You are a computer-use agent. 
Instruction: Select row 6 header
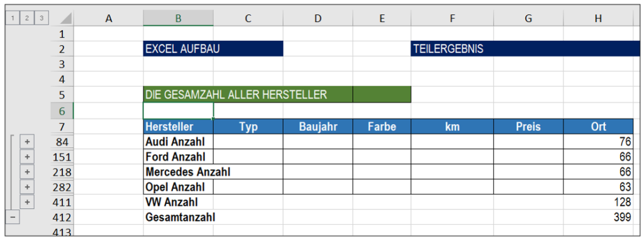click(x=62, y=111)
